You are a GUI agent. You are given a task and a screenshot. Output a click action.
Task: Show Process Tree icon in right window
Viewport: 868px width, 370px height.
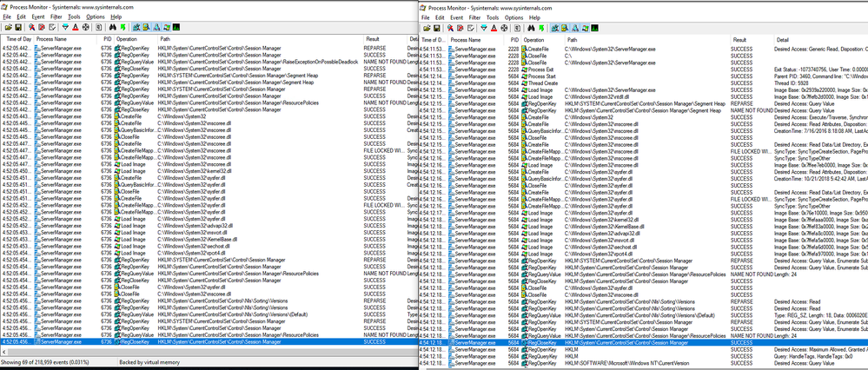[x=517, y=27]
